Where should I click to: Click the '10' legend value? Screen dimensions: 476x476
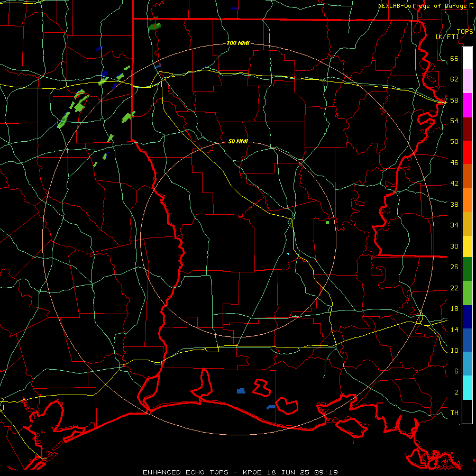(x=454, y=350)
